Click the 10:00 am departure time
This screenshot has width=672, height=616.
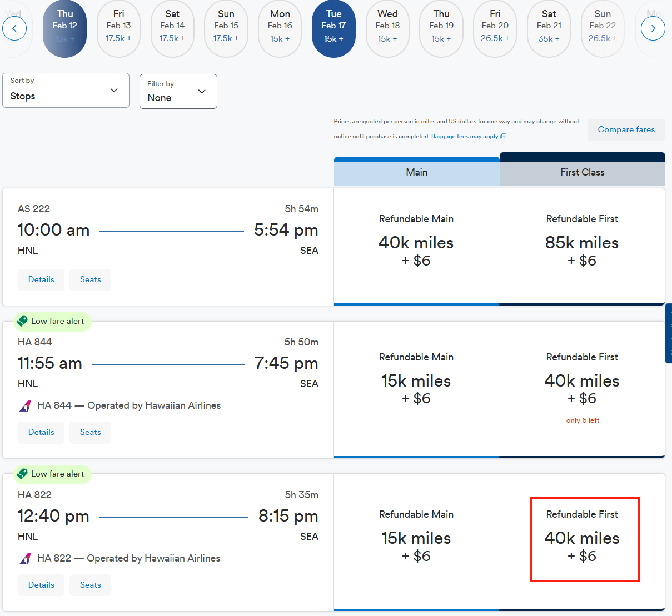(54, 230)
